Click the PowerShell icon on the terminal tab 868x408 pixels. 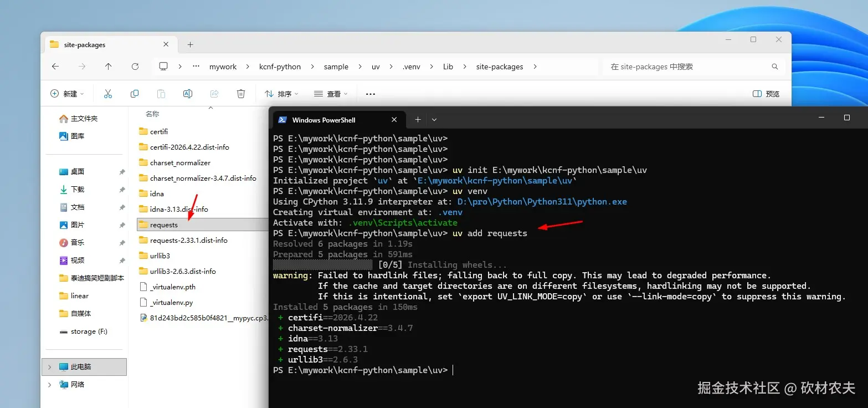click(x=283, y=120)
